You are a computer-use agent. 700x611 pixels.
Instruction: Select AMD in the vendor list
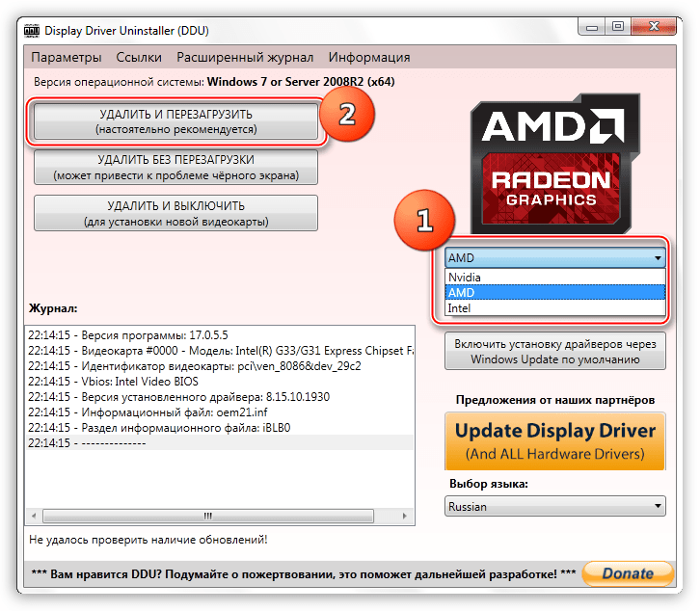(x=555, y=293)
